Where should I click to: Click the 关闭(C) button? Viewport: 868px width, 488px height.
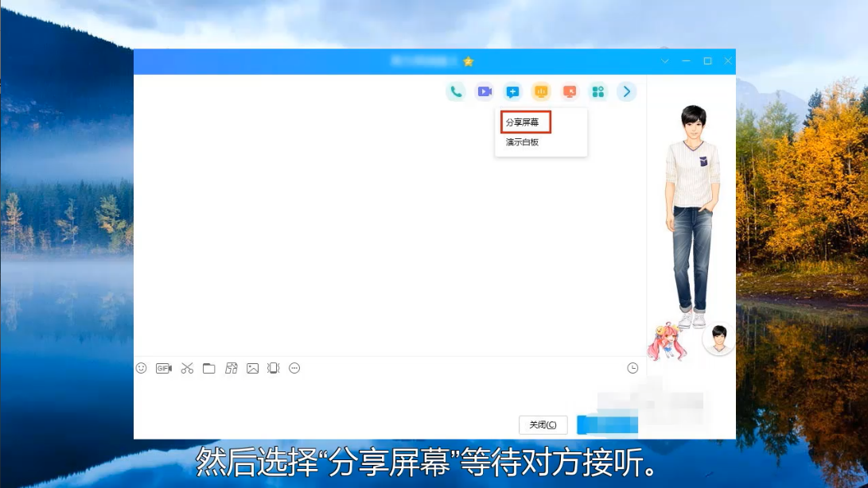click(x=543, y=424)
